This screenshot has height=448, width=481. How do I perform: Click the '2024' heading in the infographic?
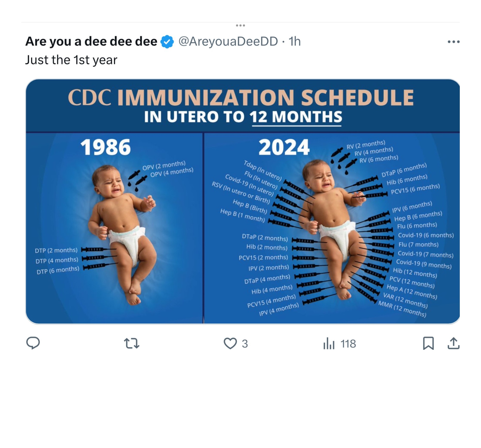click(x=284, y=147)
